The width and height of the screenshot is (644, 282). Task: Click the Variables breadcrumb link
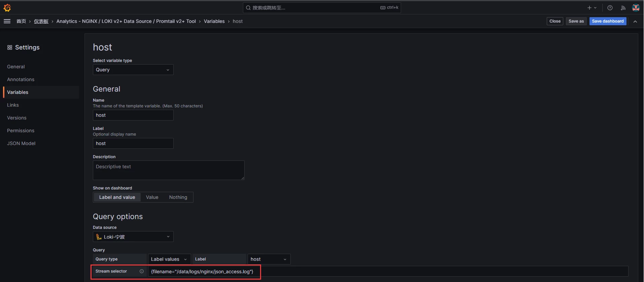pyautogui.click(x=214, y=21)
